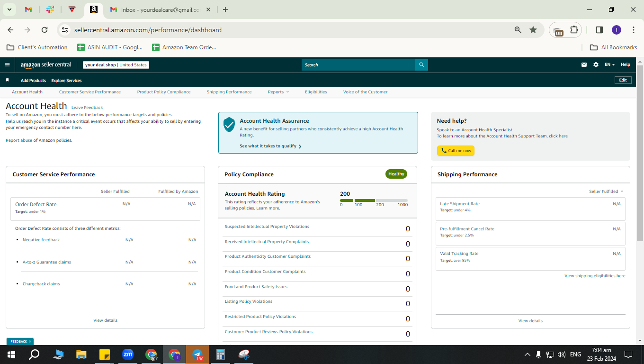Click the Edit button in the top bar

coord(623,80)
